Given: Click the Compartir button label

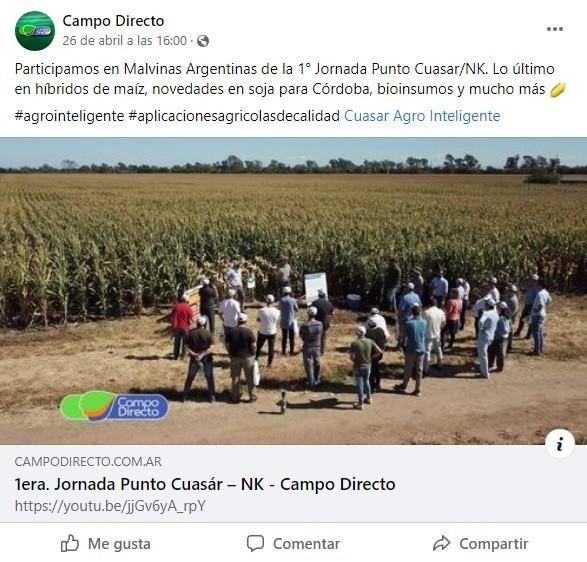Looking at the screenshot, I should (493, 544).
